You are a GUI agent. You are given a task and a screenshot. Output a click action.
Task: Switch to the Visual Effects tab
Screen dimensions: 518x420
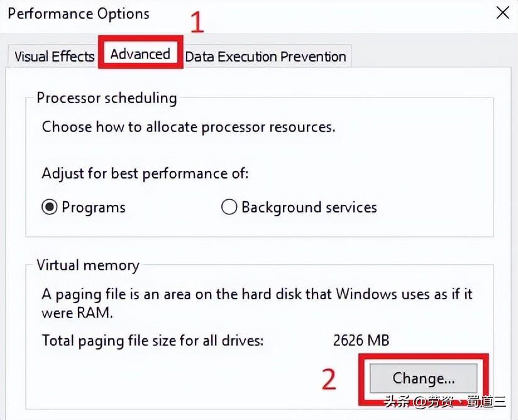53,56
